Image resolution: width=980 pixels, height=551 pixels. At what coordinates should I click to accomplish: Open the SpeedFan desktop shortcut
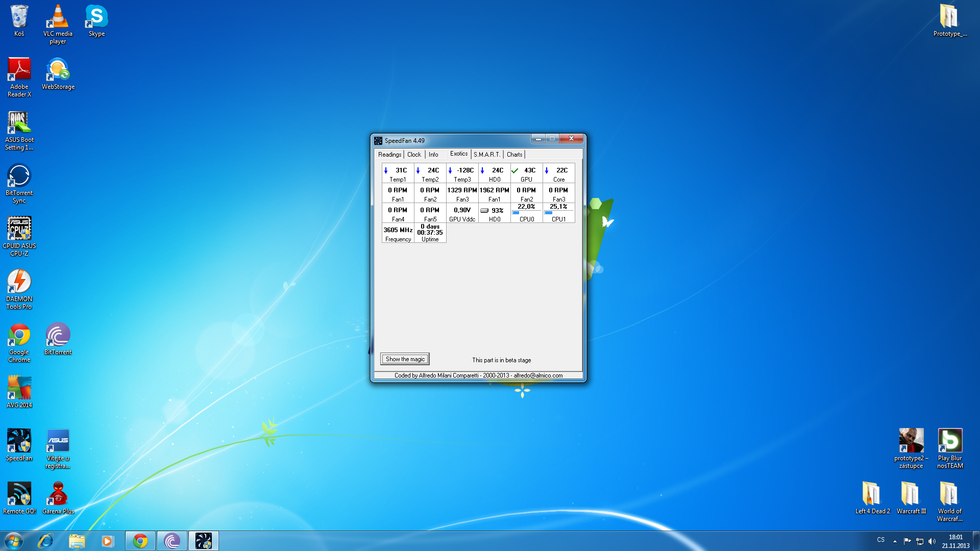click(x=19, y=442)
